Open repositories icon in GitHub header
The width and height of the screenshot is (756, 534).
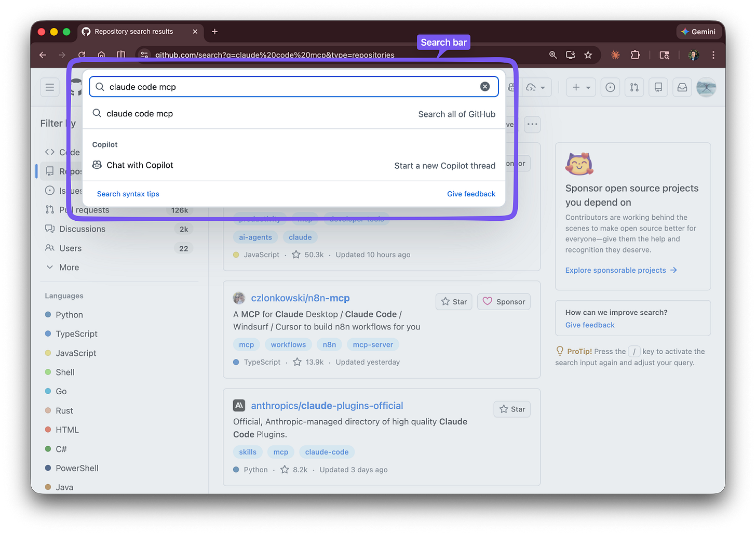tap(658, 87)
